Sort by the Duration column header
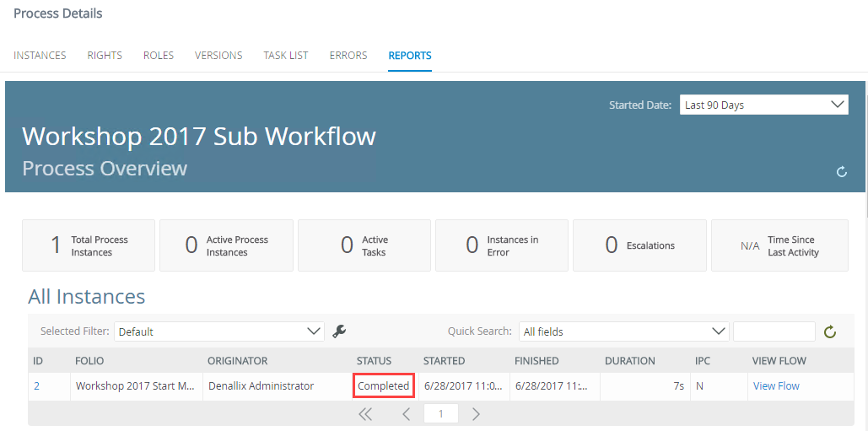This screenshot has height=431, width=868. click(x=630, y=361)
